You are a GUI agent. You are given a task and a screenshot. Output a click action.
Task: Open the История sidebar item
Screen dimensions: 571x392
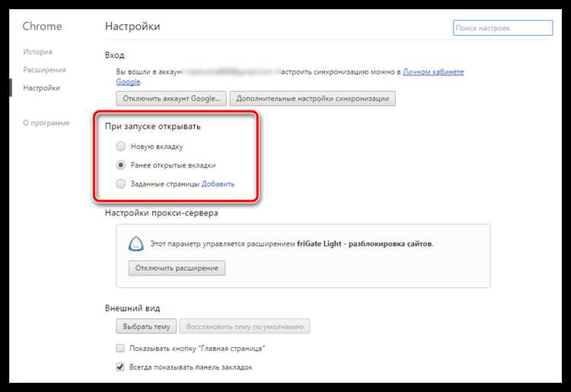click(x=37, y=52)
